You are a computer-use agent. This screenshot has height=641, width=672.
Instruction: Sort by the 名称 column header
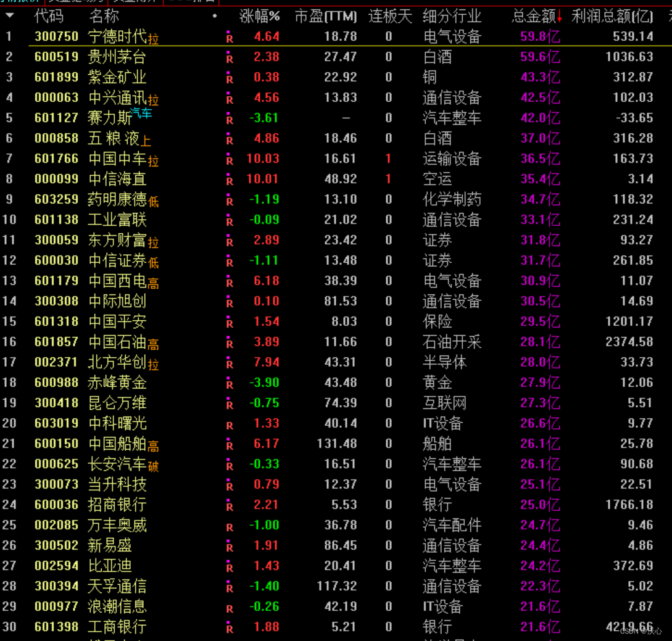pos(104,16)
